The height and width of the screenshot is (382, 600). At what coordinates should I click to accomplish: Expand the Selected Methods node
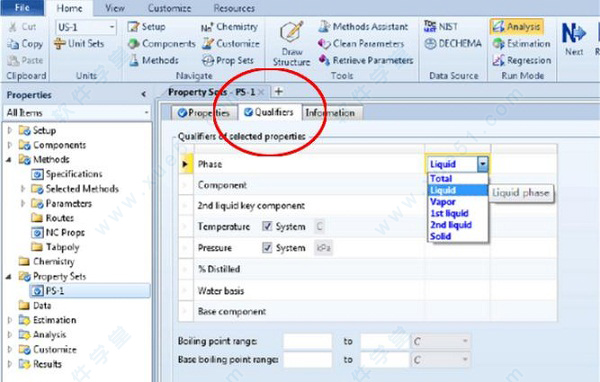[23, 189]
